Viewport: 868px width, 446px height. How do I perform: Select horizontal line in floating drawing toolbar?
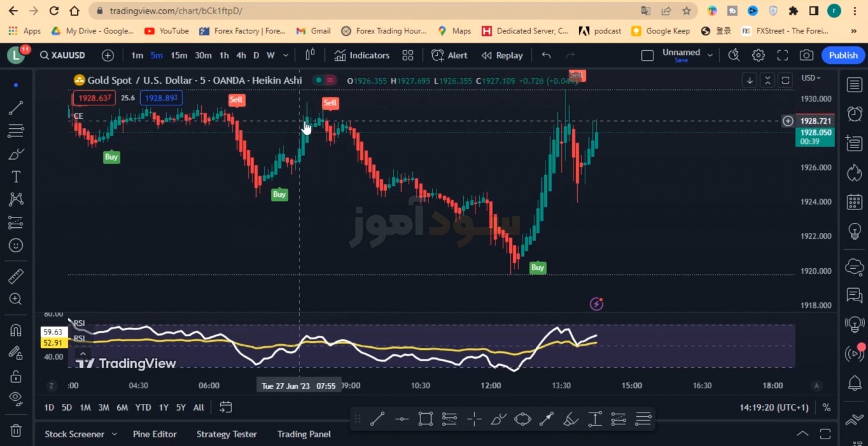pyautogui.click(x=401, y=419)
